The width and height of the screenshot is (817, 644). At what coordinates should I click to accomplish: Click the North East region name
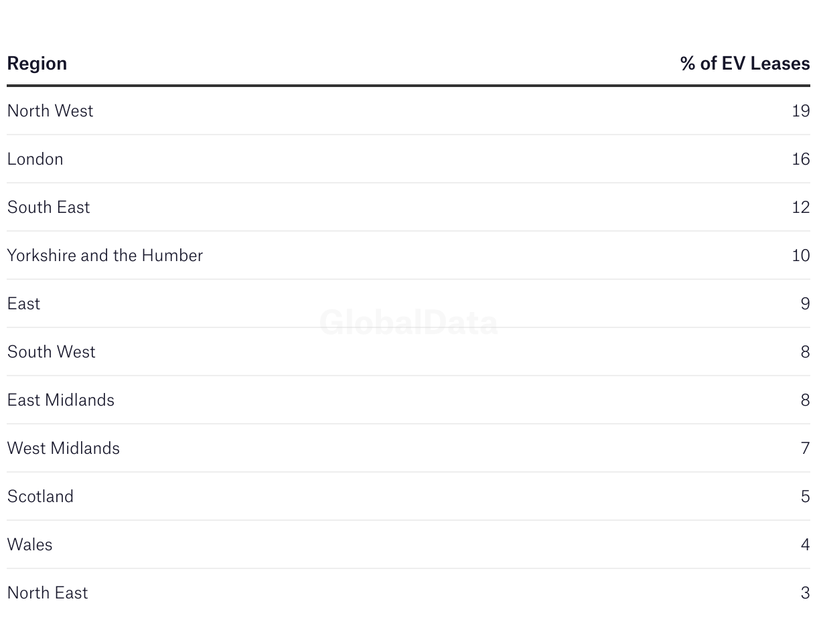[x=48, y=592]
